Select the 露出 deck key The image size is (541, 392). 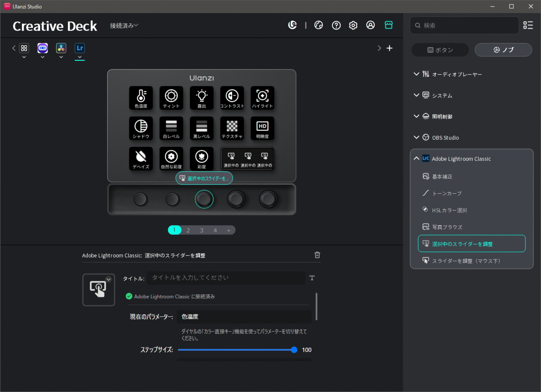coord(202,98)
